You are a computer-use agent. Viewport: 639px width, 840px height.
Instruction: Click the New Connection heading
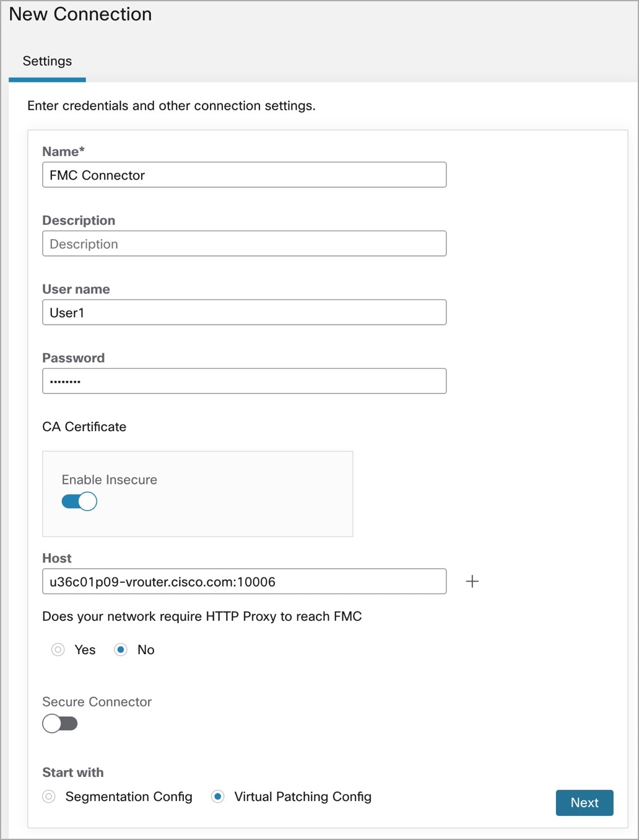tap(80, 14)
